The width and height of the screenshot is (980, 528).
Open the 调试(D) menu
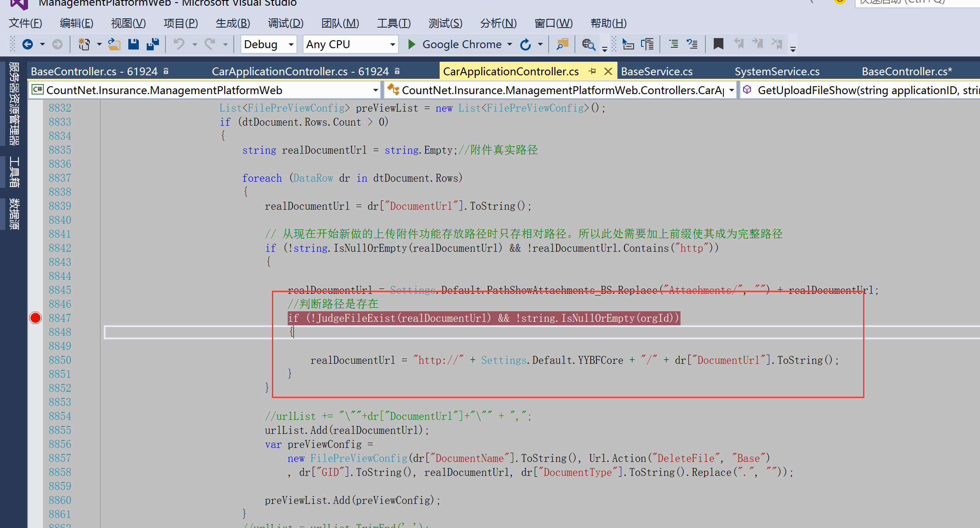(286, 23)
